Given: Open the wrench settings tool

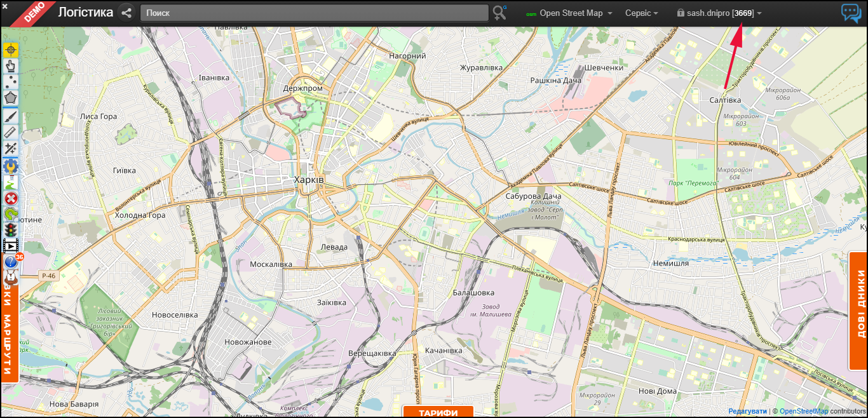Looking at the screenshot, I should pyautogui.click(x=11, y=166).
